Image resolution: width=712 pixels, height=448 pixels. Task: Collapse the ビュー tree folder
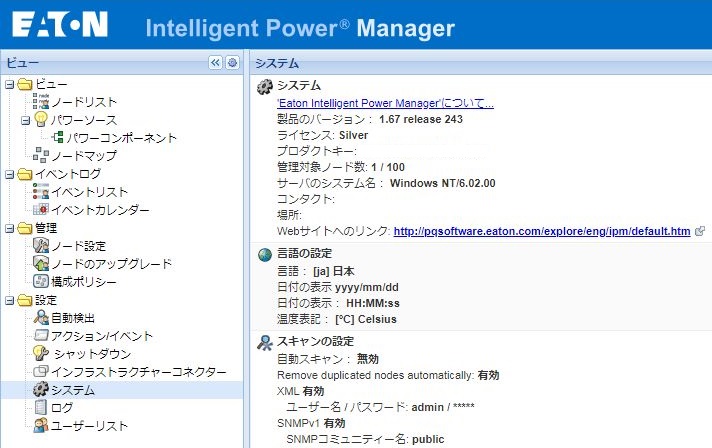(9, 84)
